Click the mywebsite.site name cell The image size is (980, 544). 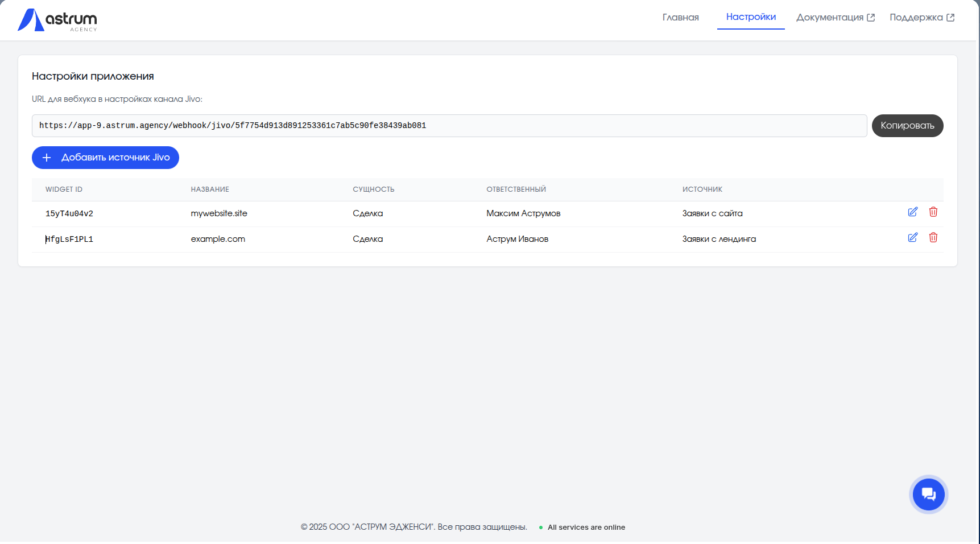(x=219, y=213)
